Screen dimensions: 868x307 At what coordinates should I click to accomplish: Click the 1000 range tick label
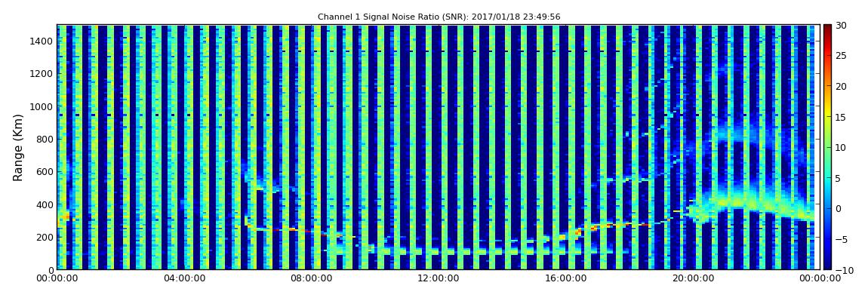tap(42, 106)
